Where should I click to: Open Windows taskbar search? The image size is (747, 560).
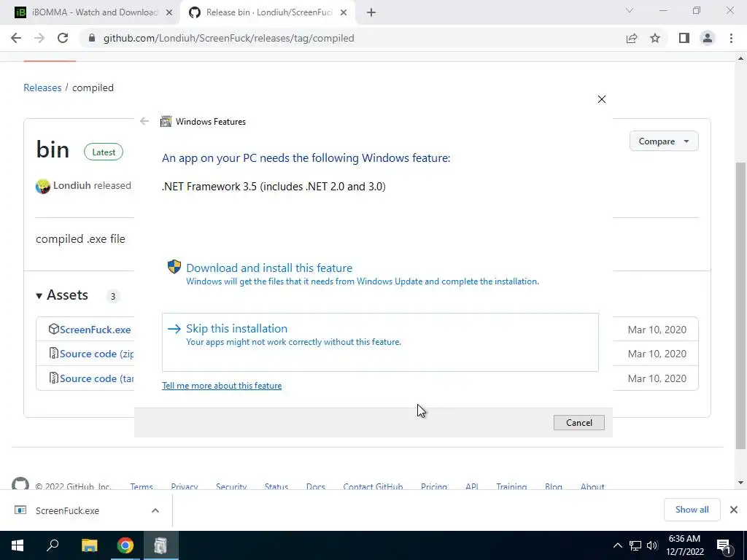tap(53, 545)
